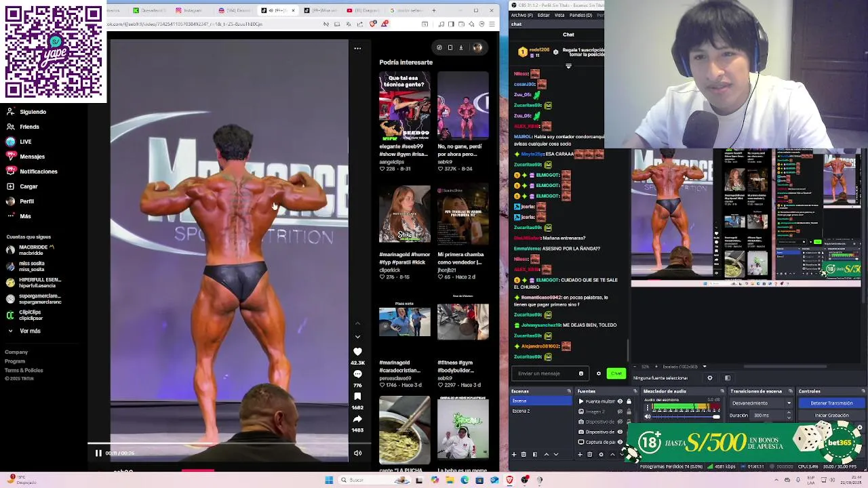The width and height of the screenshot is (868, 488).
Task: Go to next video down arrow
Action: coord(357,336)
